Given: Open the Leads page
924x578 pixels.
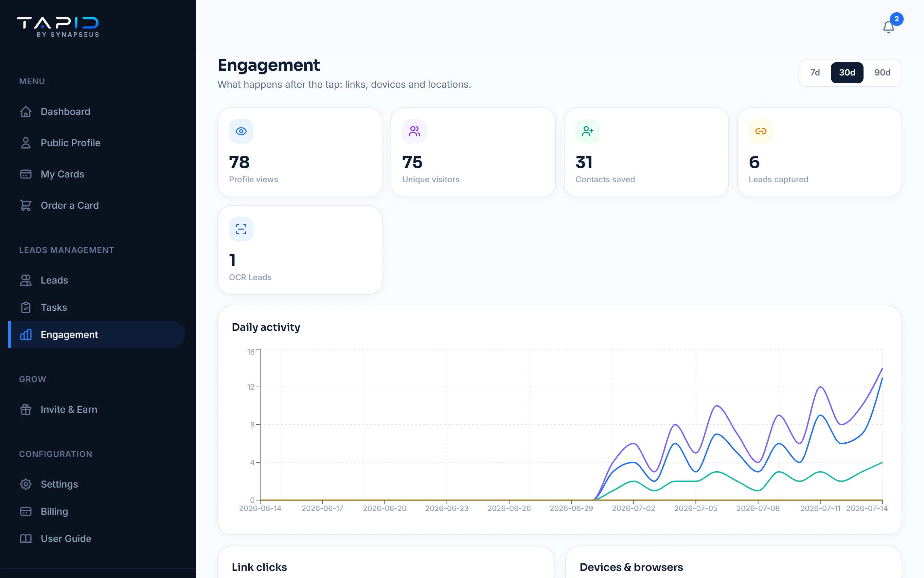Looking at the screenshot, I should pyautogui.click(x=96, y=280).
